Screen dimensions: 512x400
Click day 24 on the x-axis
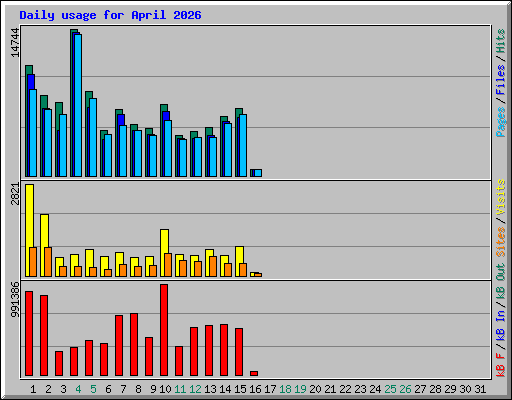pos(375,389)
